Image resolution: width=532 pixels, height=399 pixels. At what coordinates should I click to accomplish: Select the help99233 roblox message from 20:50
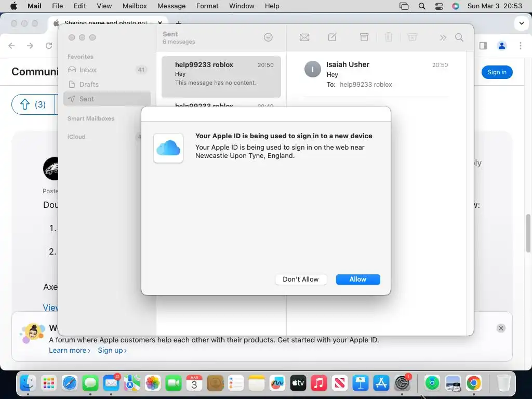(x=221, y=77)
